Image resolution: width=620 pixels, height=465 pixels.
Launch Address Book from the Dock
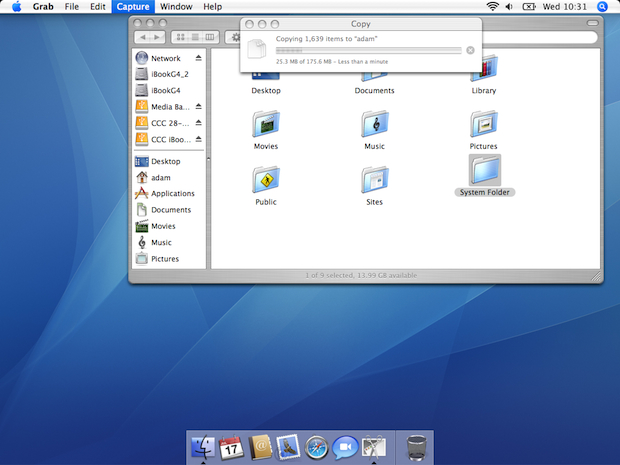(x=260, y=447)
